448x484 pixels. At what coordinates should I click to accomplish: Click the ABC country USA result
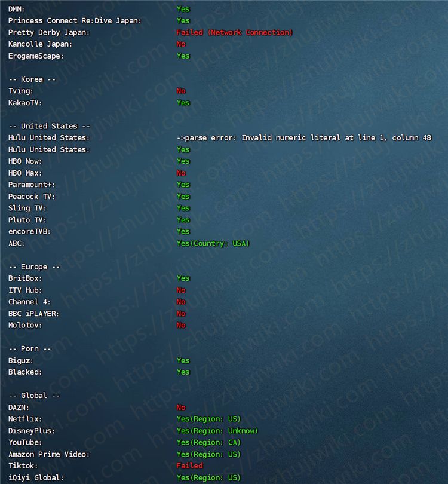[x=213, y=243]
